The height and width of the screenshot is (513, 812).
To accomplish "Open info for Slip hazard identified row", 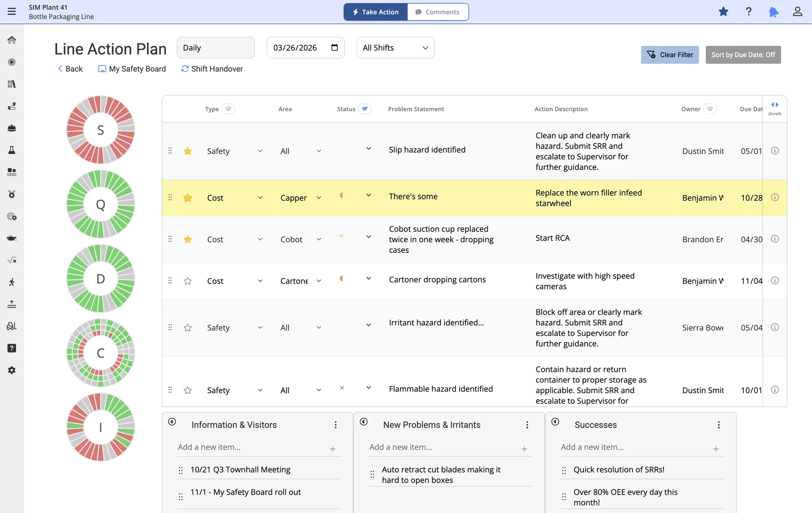I will (x=775, y=151).
